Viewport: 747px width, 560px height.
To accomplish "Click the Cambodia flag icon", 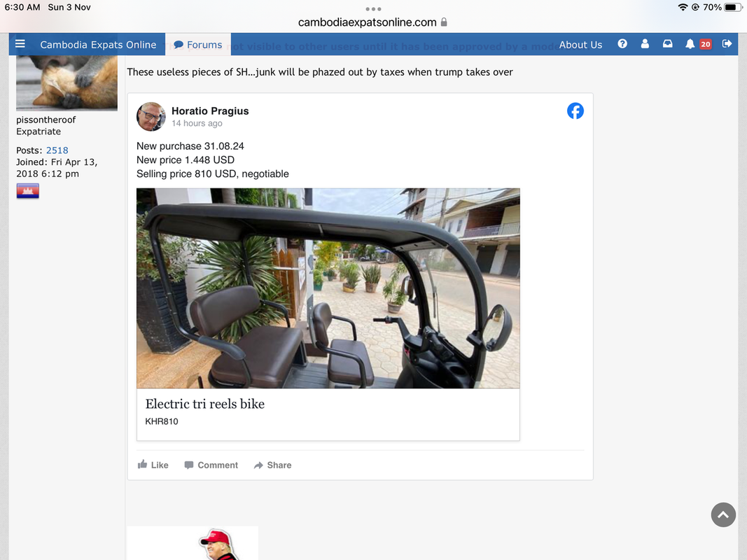I will tap(27, 191).
